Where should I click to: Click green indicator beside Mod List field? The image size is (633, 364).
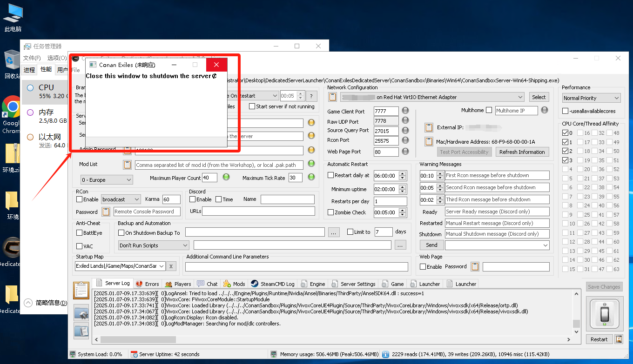(312, 164)
